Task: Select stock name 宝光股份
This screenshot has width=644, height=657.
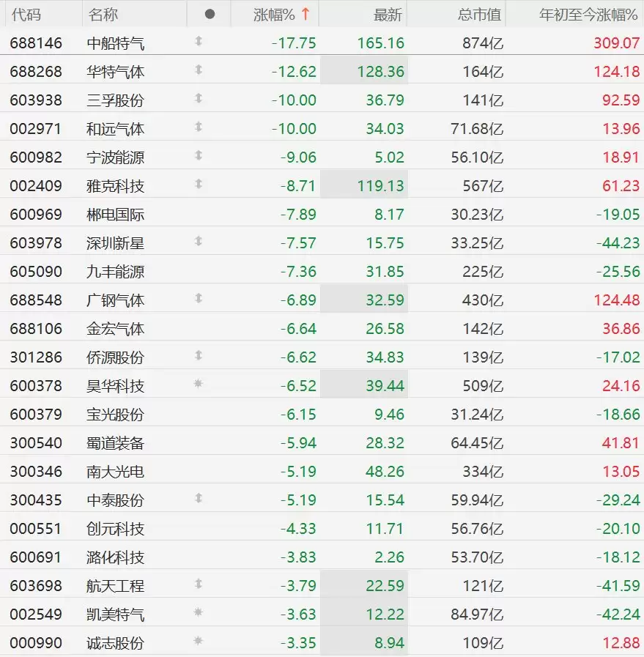Action: pos(116,415)
